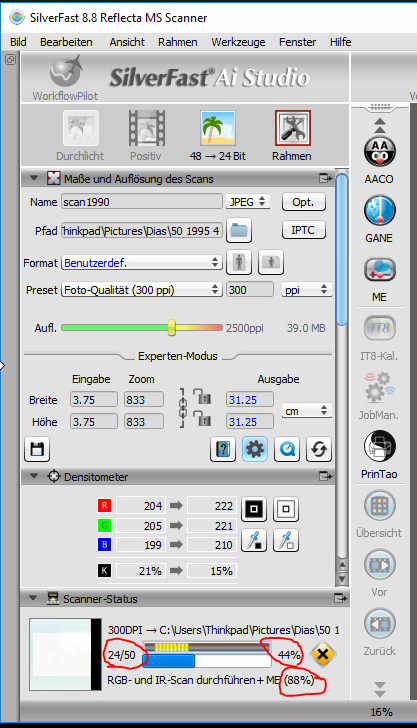Toggle the gear expert settings icon
The image size is (417, 728).
click(x=255, y=449)
